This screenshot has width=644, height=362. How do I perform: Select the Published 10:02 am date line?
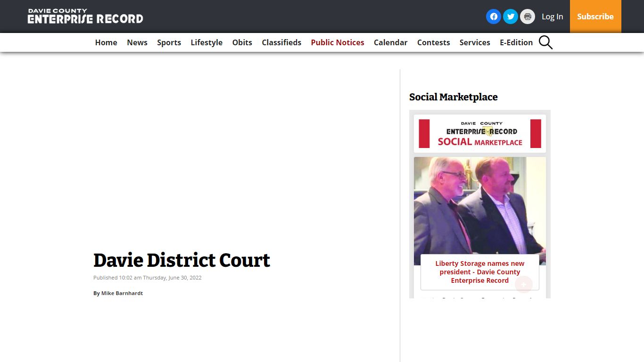[148, 278]
